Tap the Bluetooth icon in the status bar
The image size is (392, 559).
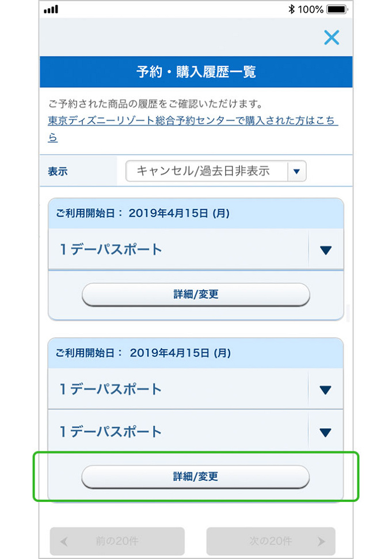[x=292, y=9]
